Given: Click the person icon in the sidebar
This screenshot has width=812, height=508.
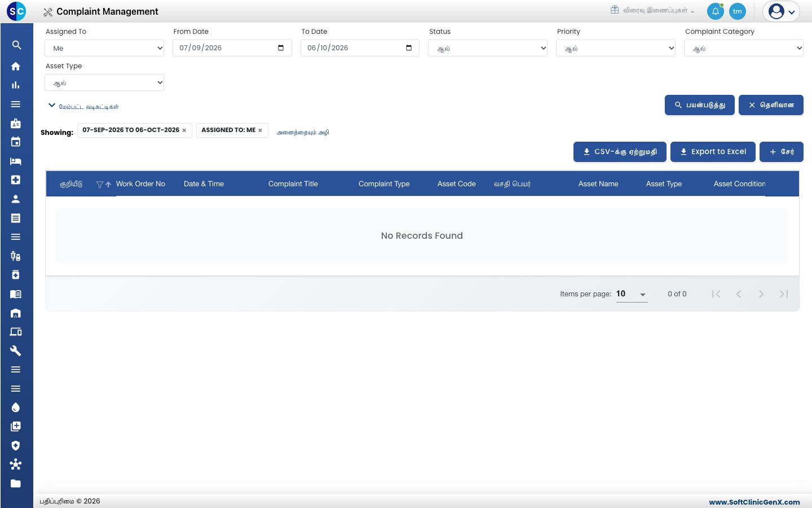Looking at the screenshot, I should (x=16, y=199).
